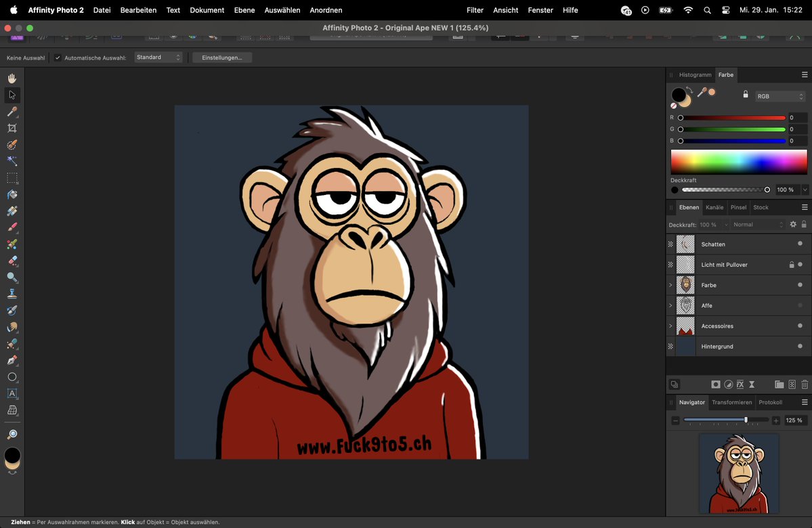Viewport: 812px width, 528px height.
Task: Expand the Accessoires layer group
Action: (x=670, y=326)
